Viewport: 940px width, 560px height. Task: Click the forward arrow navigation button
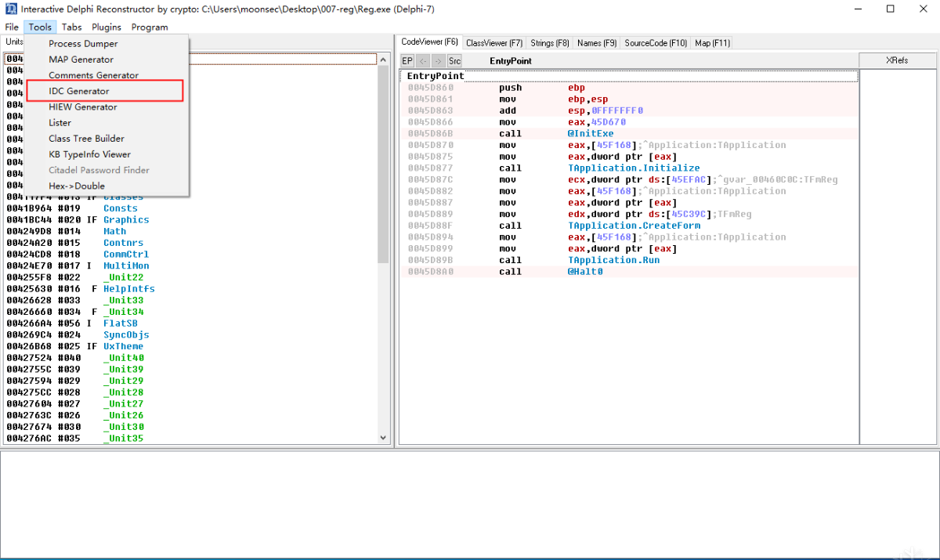pos(439,61)
